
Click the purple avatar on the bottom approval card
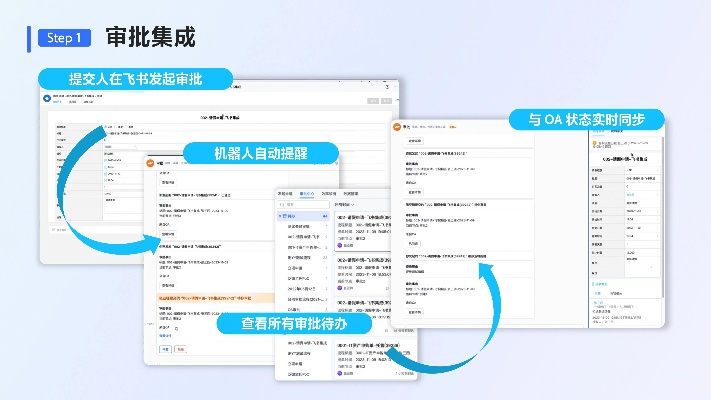tap(340, 373)
